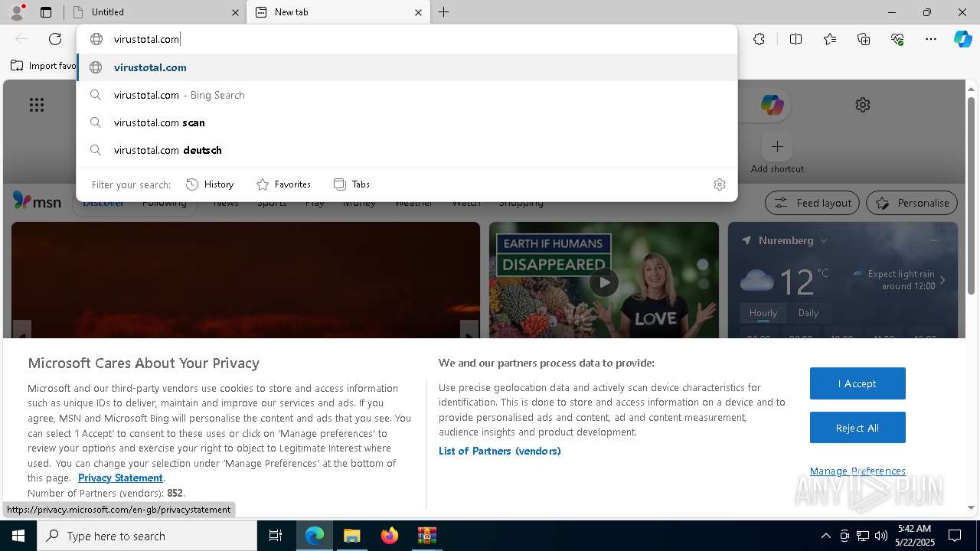Image resolution: width=980 pixels, height=551 pixels.
Task: Filter search by Favorites
Action: (x=283, y=184)
